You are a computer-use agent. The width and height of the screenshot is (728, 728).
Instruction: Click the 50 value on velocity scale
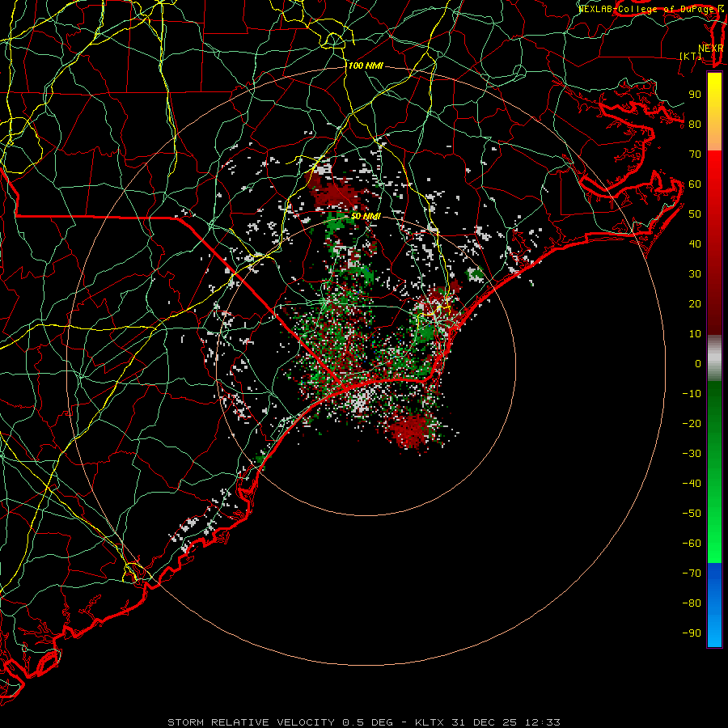[x=695, y=214]
